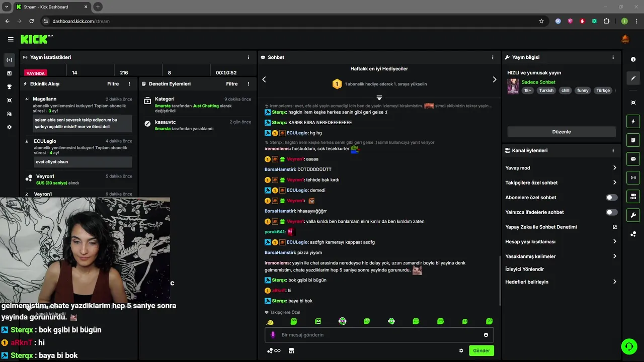
Task: Bookmark this page with the star icon
Action: (541, 21)
